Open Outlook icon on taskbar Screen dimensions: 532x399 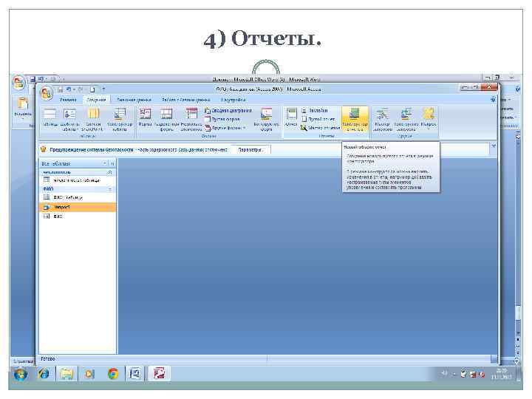tap(89, 374)
